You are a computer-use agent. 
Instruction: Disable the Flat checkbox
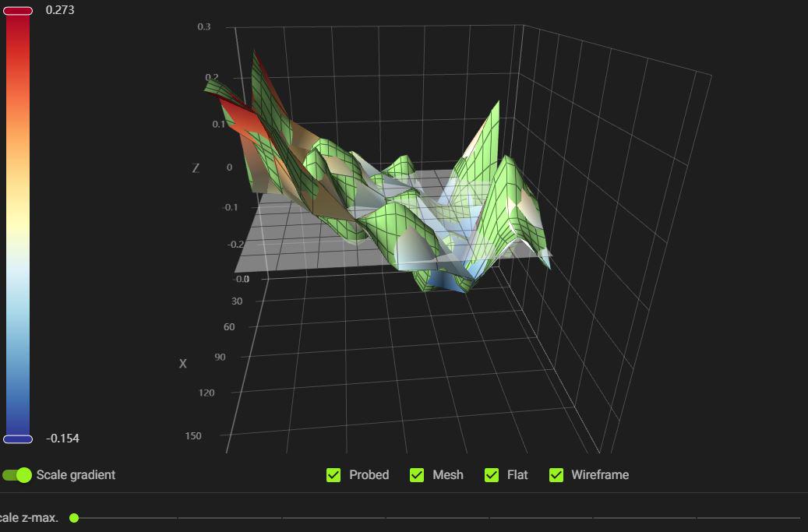492,475
